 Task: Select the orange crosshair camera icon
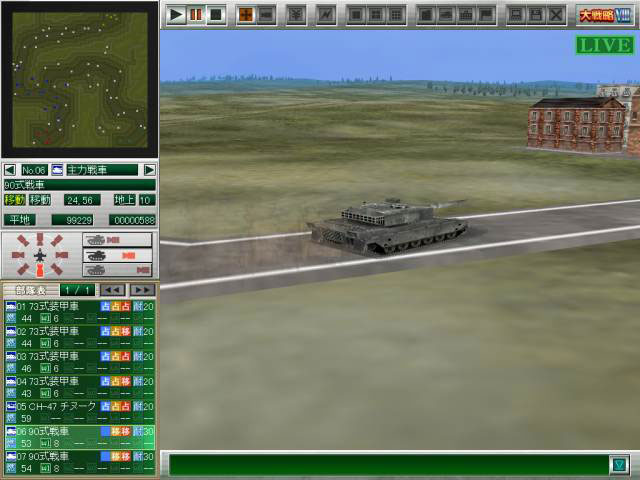tap(246, 15)
